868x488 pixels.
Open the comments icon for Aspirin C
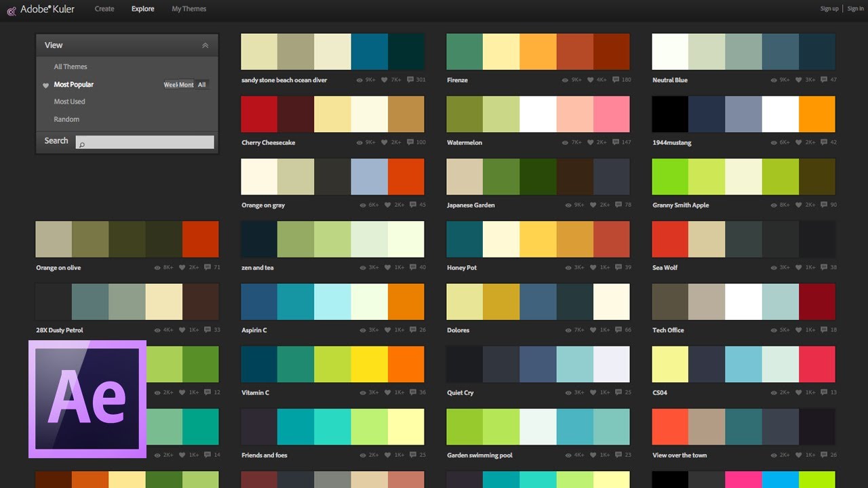click(x=413, y=330)
